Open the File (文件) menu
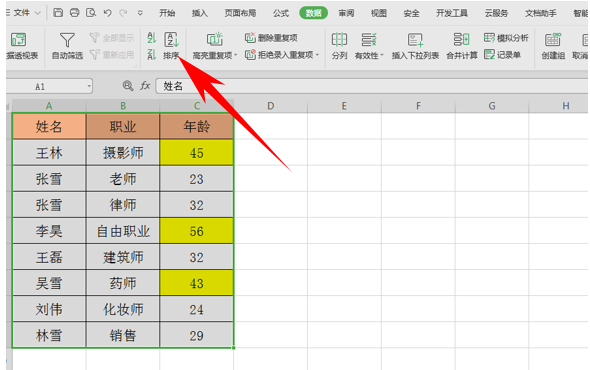The image size is (590, 370). (22, 13)
